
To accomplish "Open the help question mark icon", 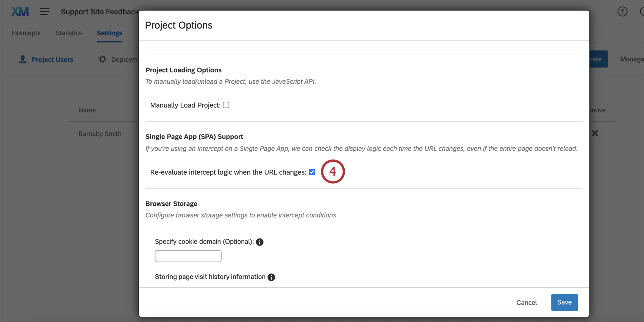I will click(622, 12).
